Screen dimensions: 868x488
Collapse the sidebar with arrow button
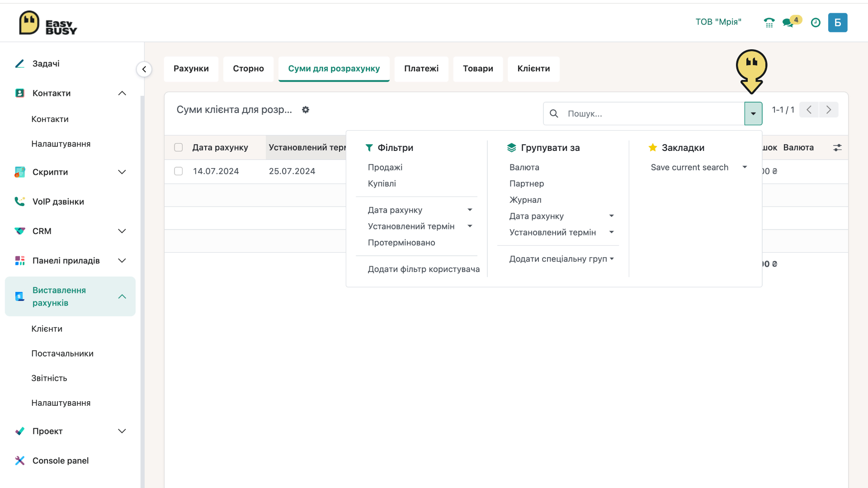(144, 69)
